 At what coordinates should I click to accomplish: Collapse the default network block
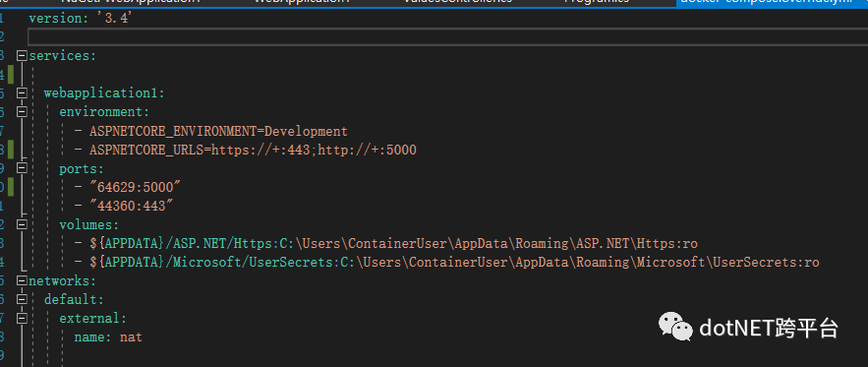(23, 299)
